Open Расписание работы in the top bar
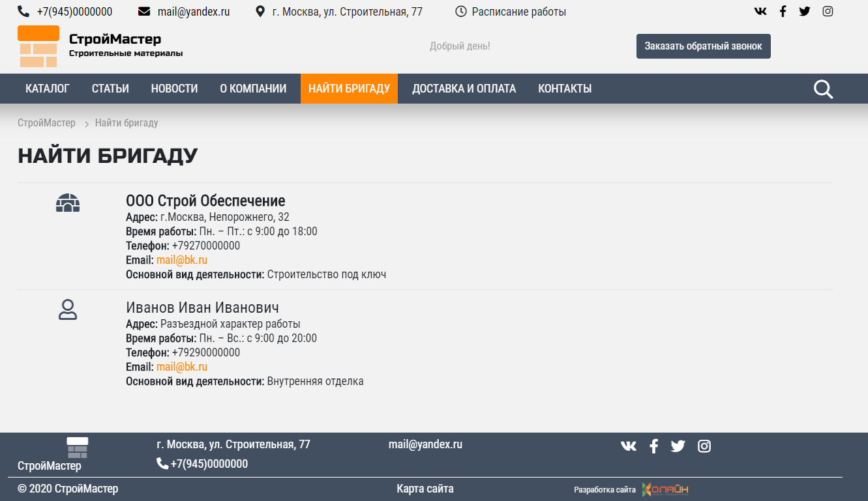868x501 pixels. coord(518,12)
